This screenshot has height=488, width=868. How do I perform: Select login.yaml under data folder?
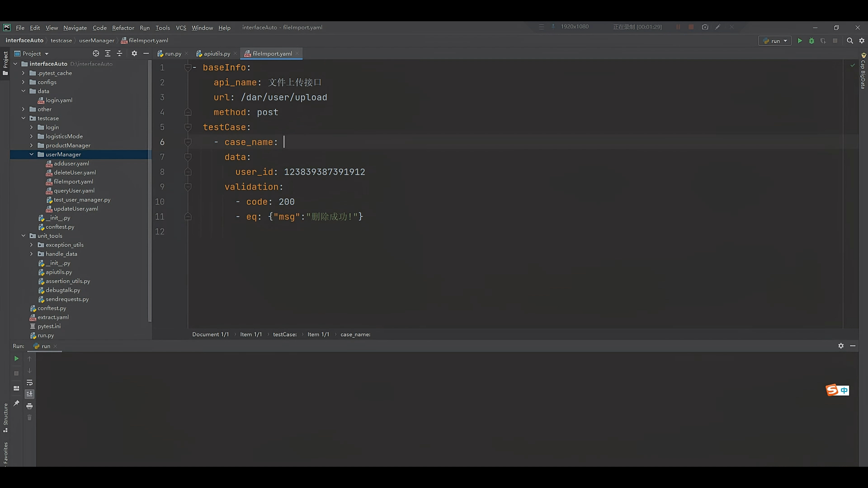[x=59, y=100]
